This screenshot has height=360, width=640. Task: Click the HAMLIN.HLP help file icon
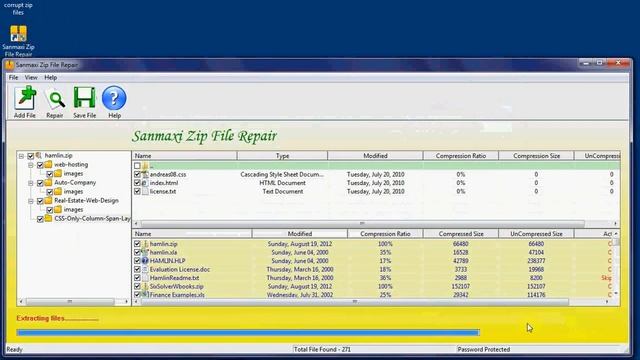pos(145,260)
